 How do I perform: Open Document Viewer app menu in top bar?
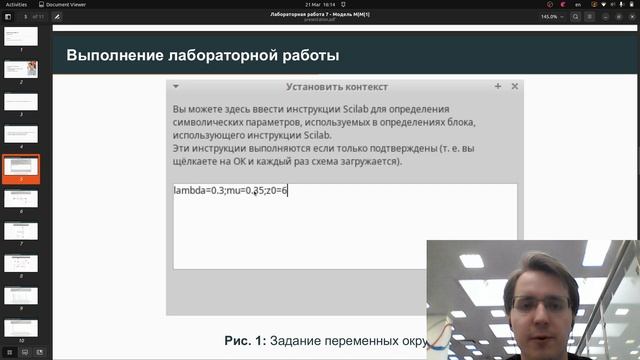[x=62, y=4]
